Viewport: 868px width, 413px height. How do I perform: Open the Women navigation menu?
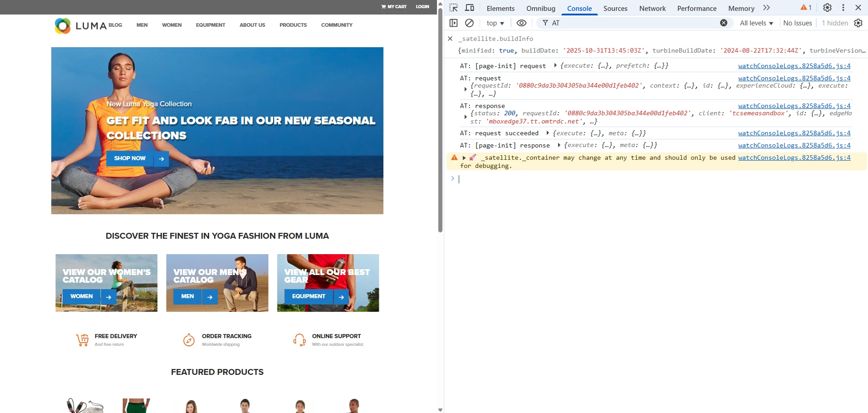(x=172, y=25)
